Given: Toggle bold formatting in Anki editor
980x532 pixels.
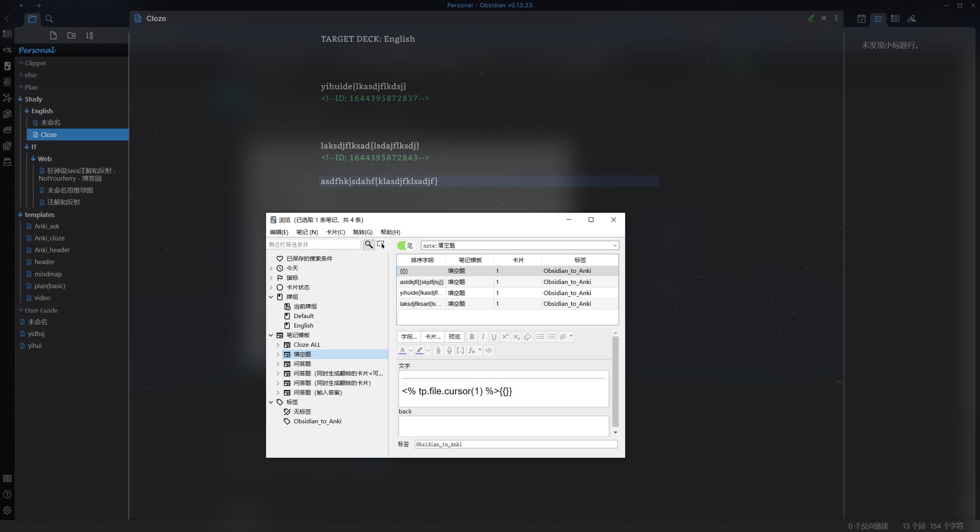Looking at the screenshot, I should [x=472, y=337].
